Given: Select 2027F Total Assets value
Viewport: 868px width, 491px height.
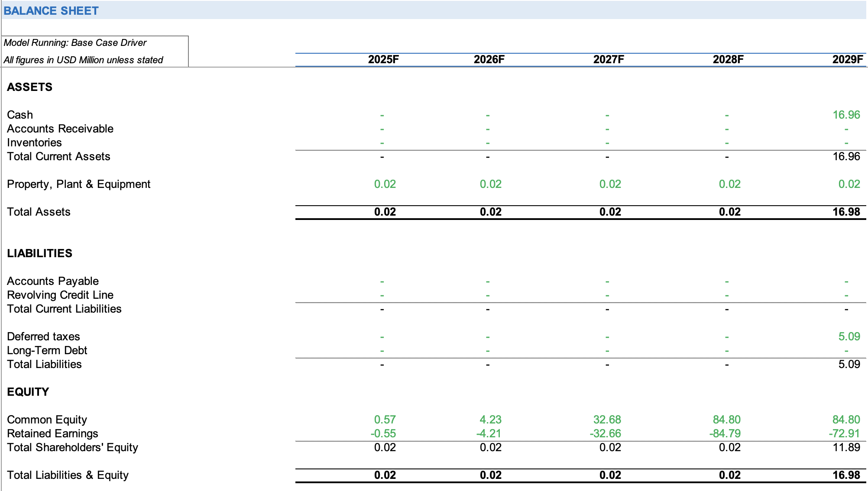Looking at the screenshot, I should 610,212.
